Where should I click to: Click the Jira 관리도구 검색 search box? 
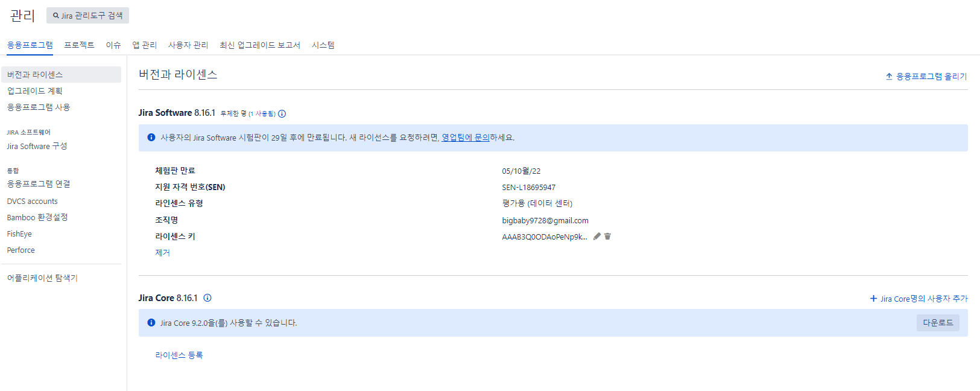87,16
